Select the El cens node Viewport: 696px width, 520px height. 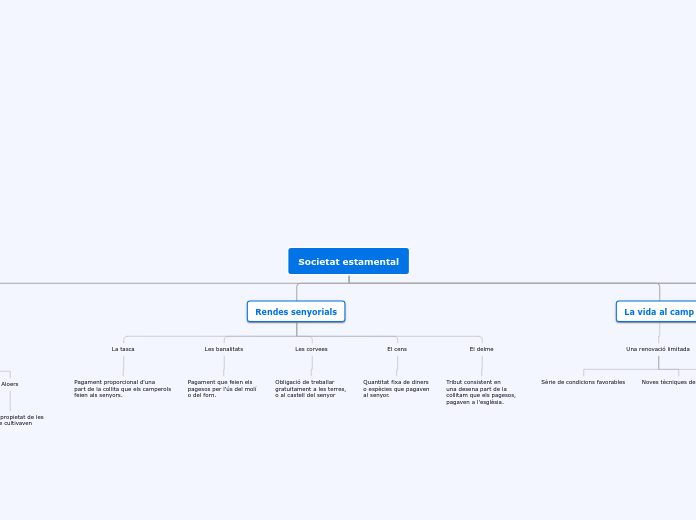tap(397, 349)
